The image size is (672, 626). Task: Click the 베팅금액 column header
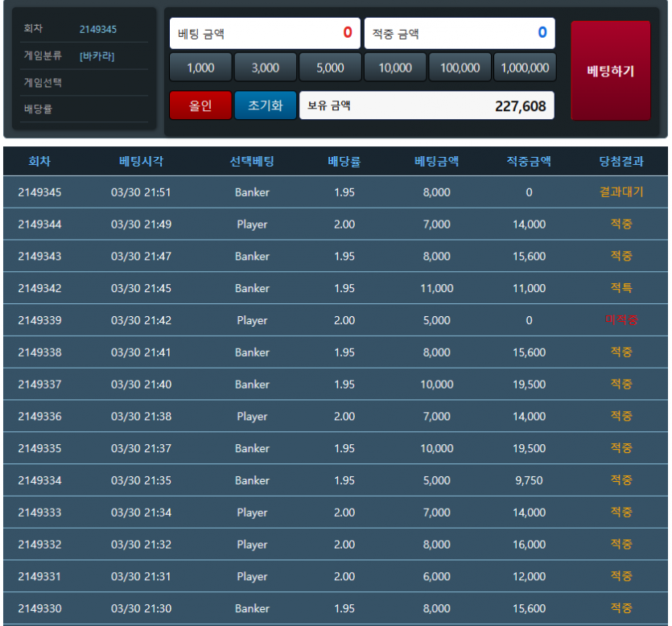(x=437, y=161)
